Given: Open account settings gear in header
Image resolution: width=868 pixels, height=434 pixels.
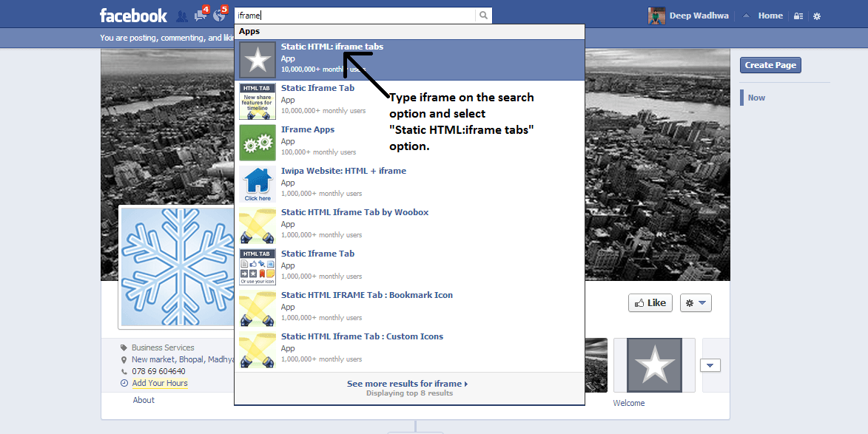Looking at the screenshot, I should 817,16.
